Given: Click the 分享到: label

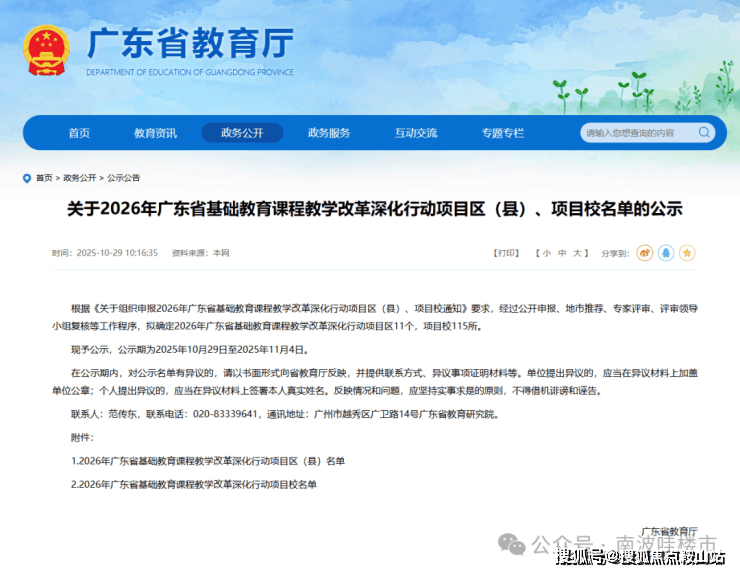Looking at the screenshot, I should click(615, 253).
